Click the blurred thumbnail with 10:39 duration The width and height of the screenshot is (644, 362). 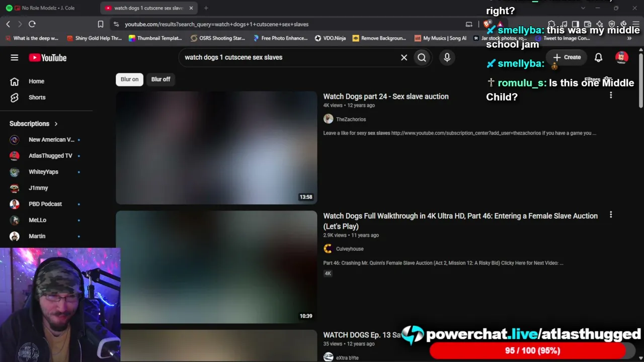tap(216, 267)
